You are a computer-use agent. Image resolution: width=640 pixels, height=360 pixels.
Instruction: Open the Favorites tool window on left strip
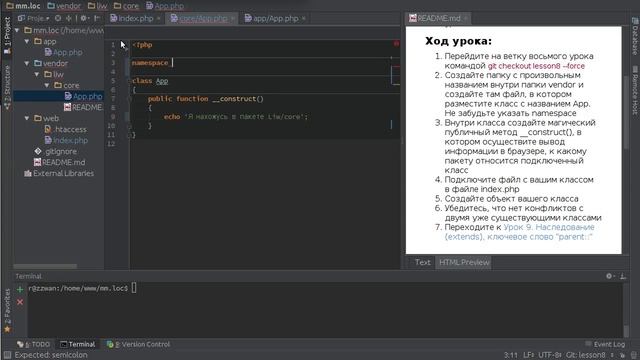point(7,310)
